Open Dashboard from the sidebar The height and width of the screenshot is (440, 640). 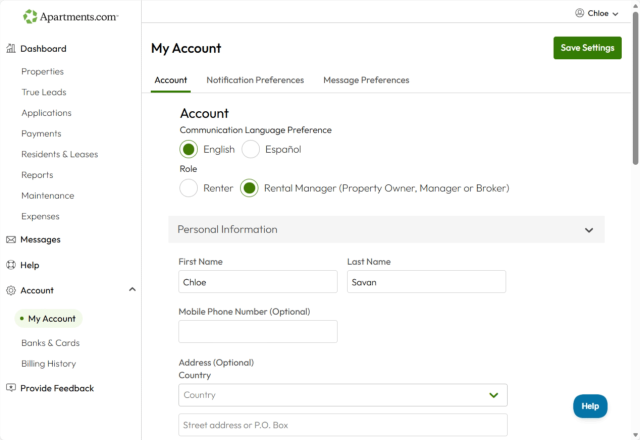[43, 49]
